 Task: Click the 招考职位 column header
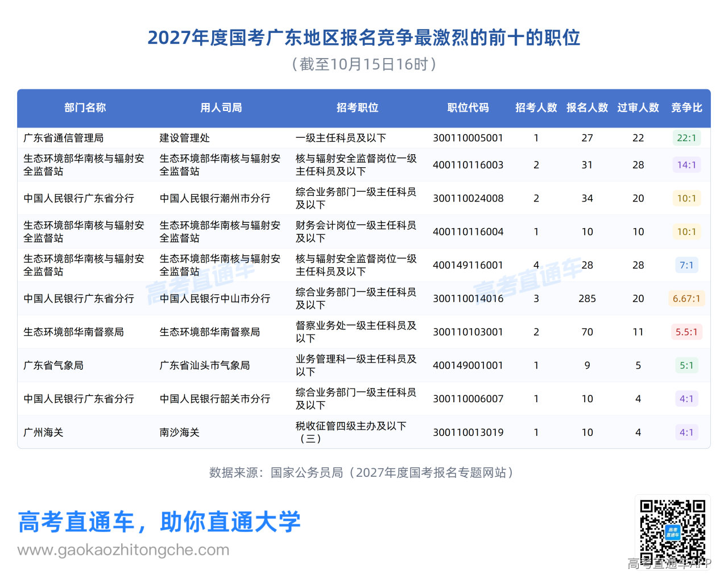357,108
